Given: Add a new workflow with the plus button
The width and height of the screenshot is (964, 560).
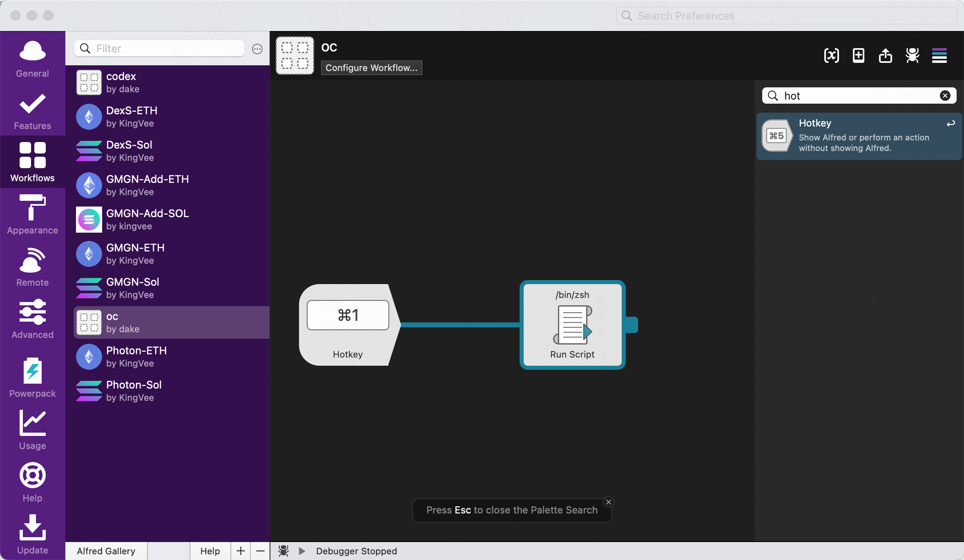Looking at the screenshot, I should 241,551.
